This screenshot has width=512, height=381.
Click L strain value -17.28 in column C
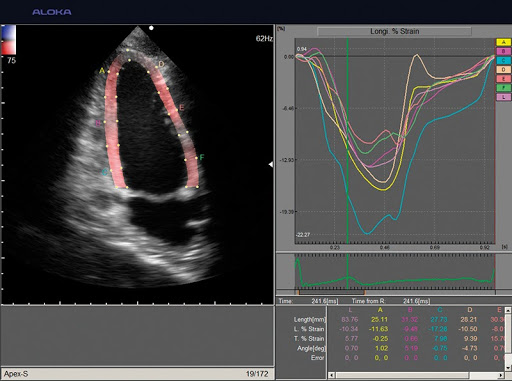[x=438, y=329]
